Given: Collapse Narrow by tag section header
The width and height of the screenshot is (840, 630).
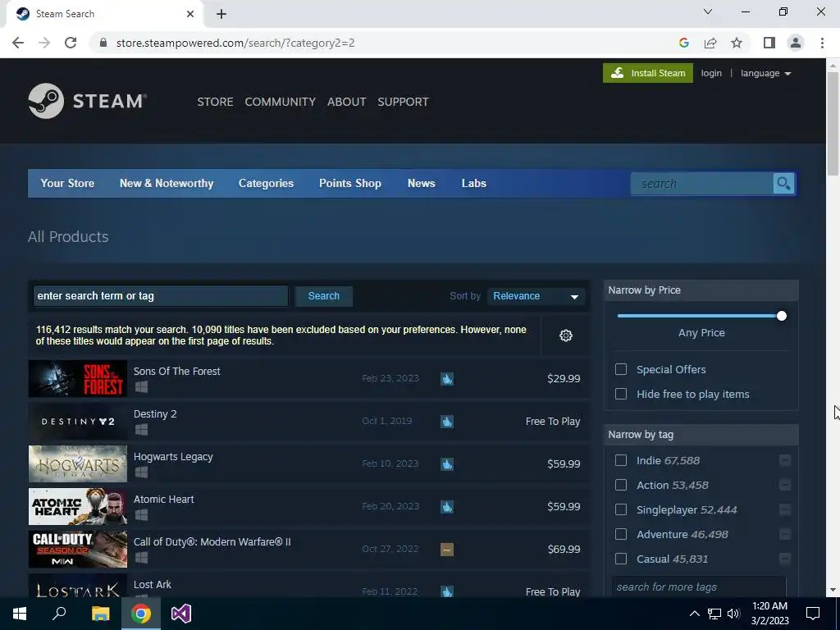Looking at the screenshot, I should point(701,435).
